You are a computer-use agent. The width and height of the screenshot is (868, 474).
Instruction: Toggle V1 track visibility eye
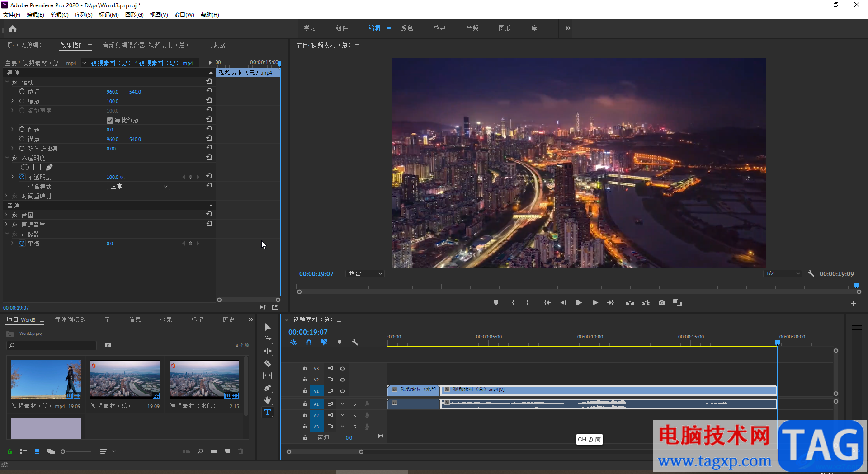tap(342, 391)
